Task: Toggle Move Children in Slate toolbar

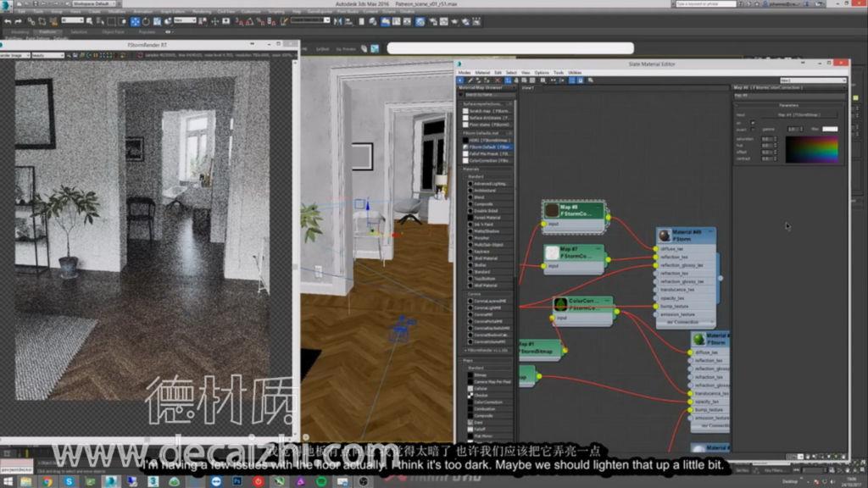Action: pos(508,80)
